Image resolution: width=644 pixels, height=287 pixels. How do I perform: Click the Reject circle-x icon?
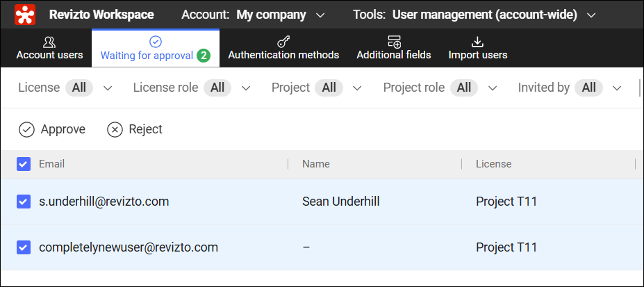click(x=115, y=130)
